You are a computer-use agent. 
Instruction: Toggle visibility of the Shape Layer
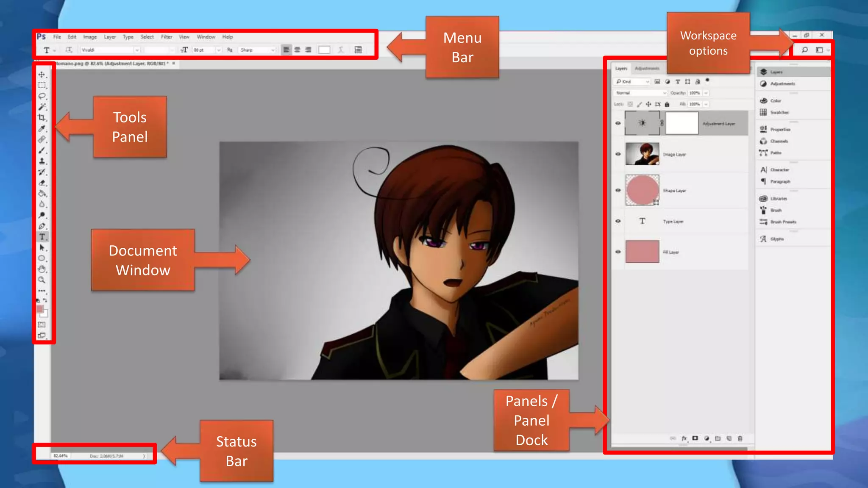(x=618, y=190)
